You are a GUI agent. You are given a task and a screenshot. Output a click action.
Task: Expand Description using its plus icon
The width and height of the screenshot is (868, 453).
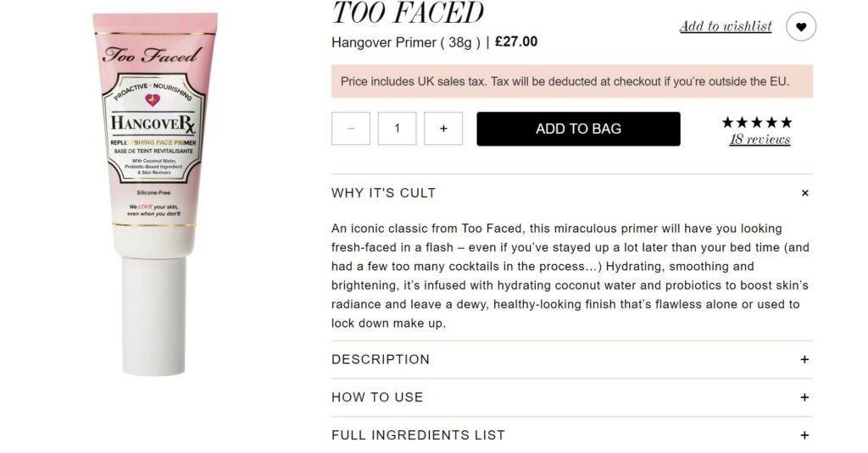point(804,359)
